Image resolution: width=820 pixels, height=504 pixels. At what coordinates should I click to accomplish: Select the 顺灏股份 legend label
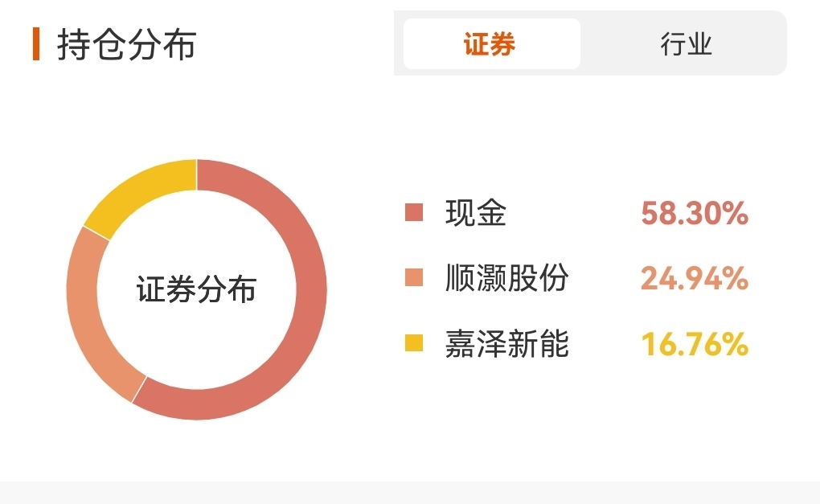point(506,277)
